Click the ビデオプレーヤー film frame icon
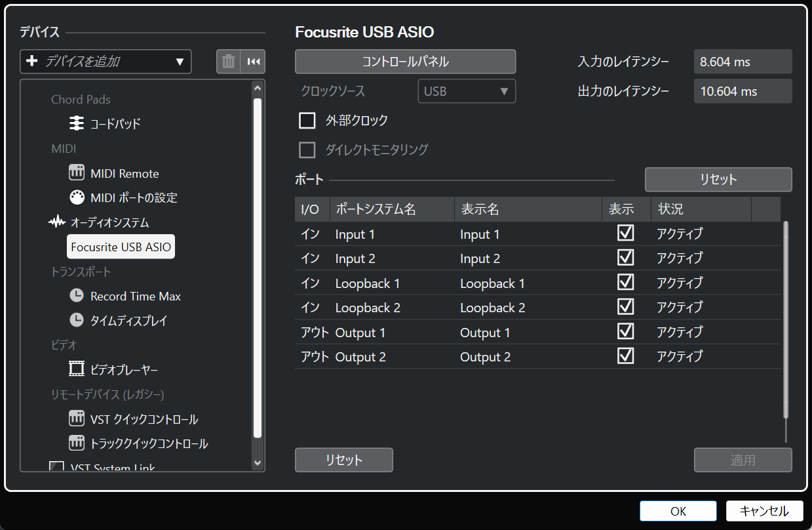The image size is (812, 530). click(x=77, y=369)
